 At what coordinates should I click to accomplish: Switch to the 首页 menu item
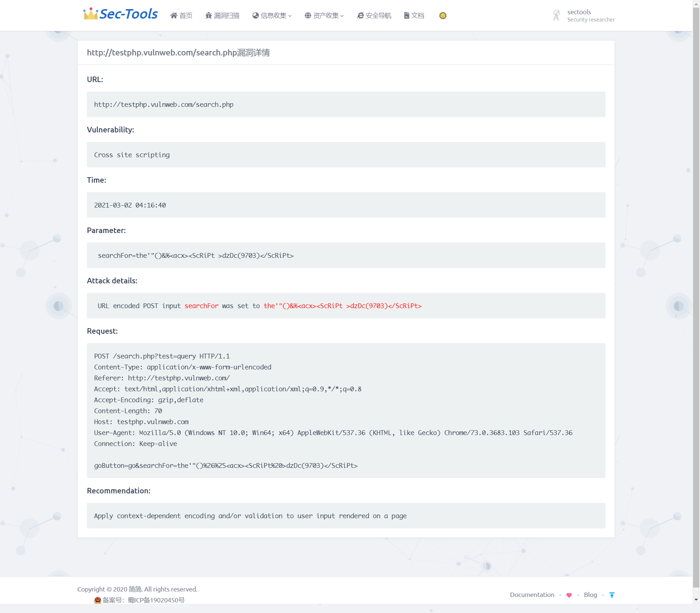tap(181, 15)
